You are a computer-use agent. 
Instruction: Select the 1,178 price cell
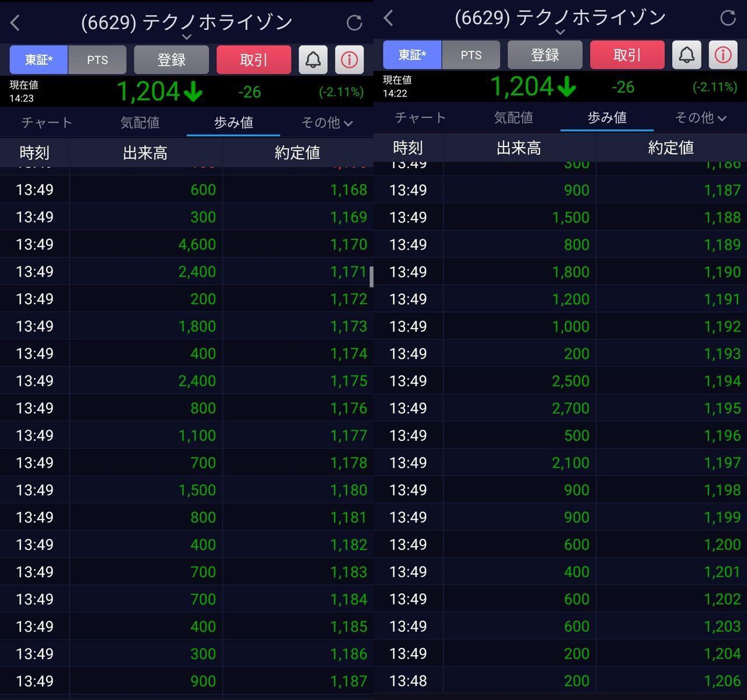(298, 463)
